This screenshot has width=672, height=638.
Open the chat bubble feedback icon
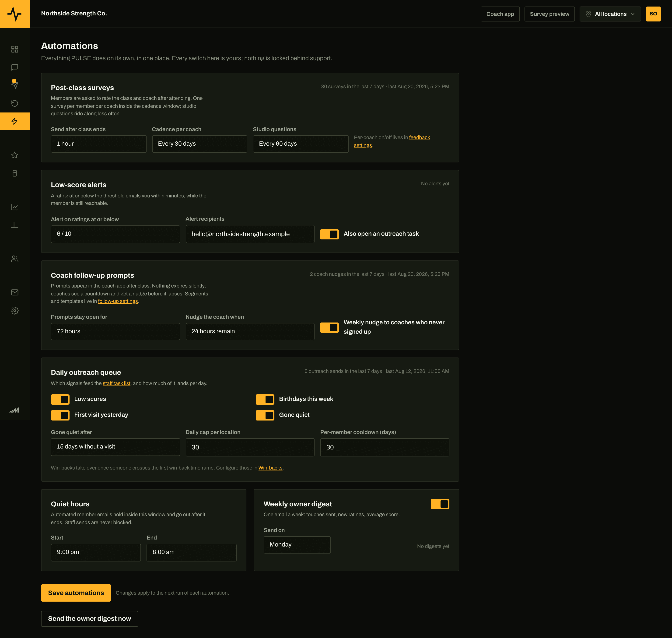pos(15,67)
